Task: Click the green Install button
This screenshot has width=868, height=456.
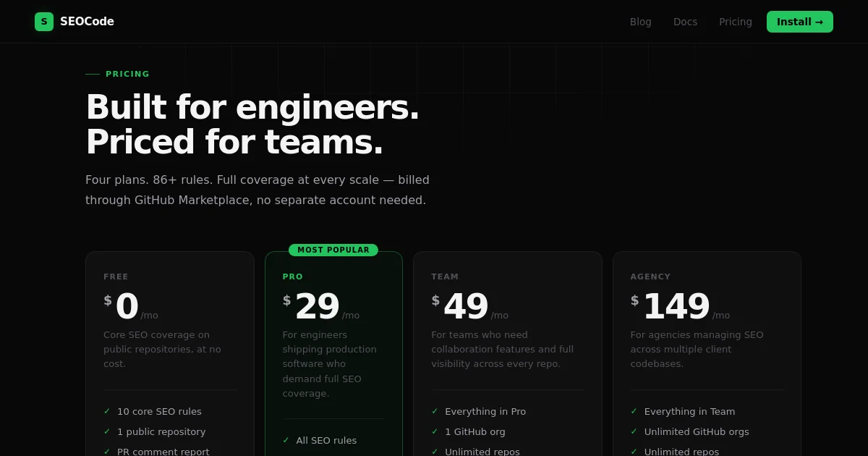Action: [800, 22]
